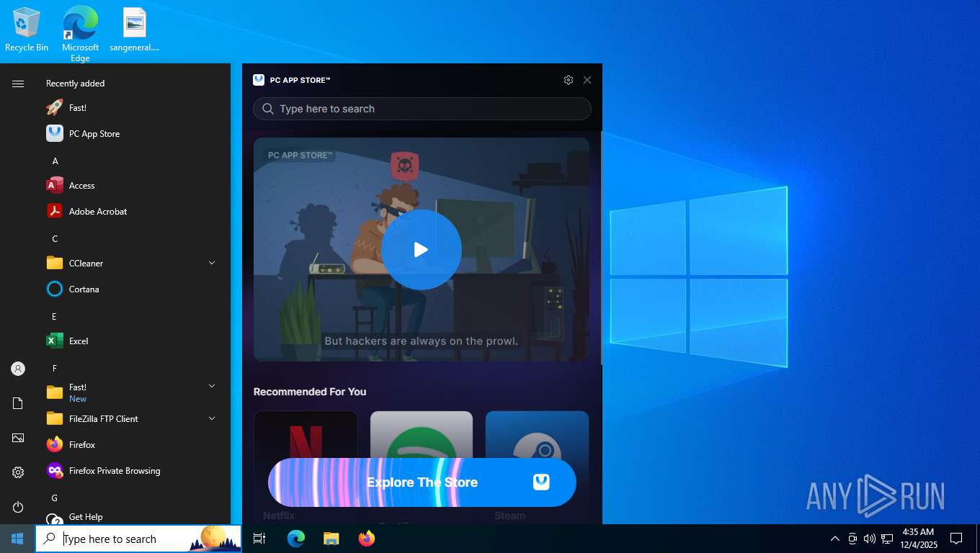Open PC App Store settings gear

(x=569, y=80)
